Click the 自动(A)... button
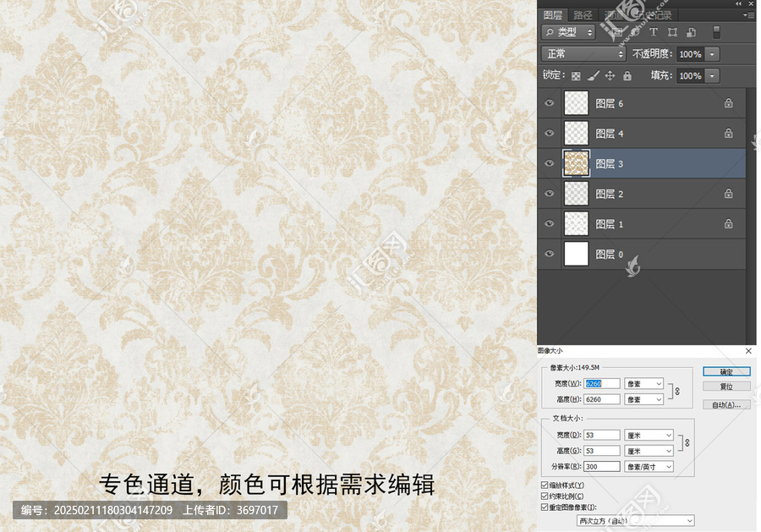 pos(726,405)
